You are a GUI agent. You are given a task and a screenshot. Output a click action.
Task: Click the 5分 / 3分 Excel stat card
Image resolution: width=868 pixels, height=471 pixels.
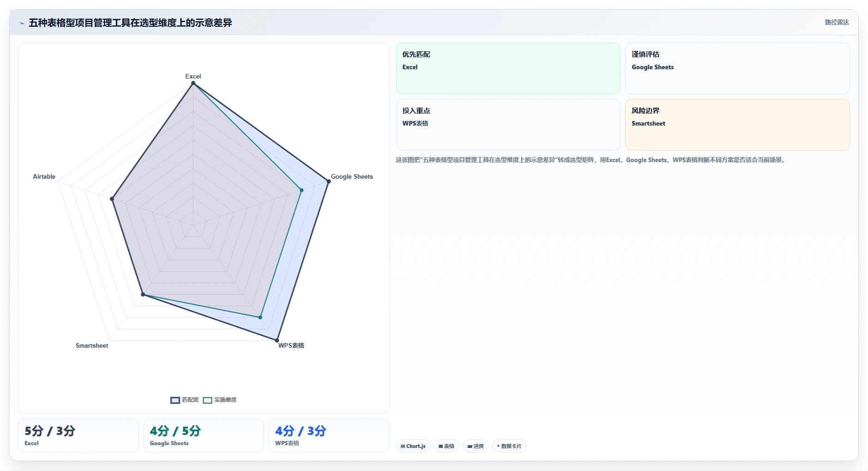pyautogui.click(x=78, y=435)
